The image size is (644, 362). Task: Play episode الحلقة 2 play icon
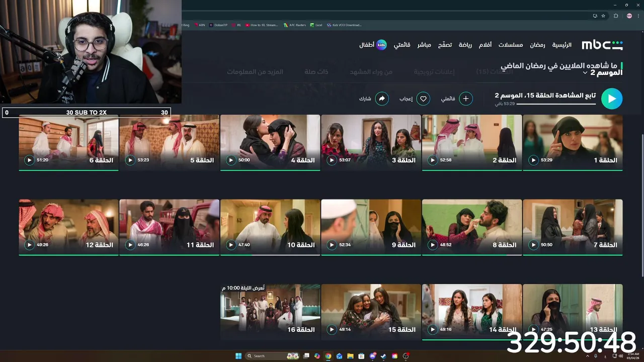pyautogui.click(x=433, y=160)
